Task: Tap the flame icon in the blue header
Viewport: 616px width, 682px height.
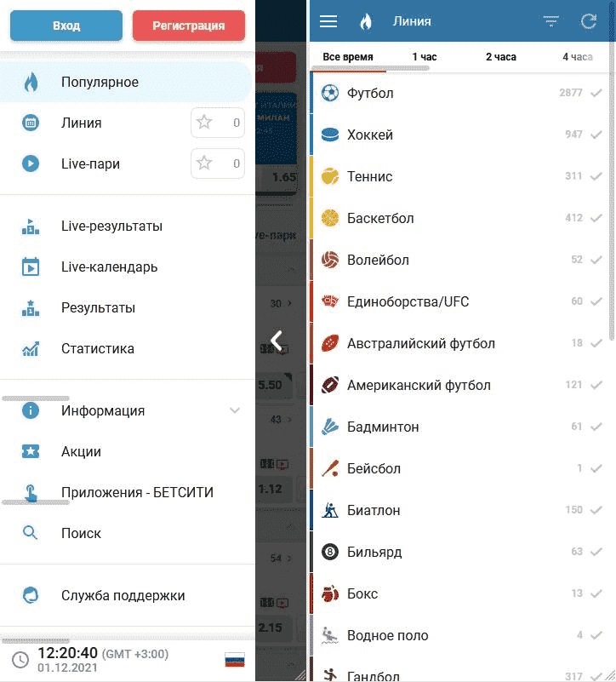Action: (x=366, y=21)
